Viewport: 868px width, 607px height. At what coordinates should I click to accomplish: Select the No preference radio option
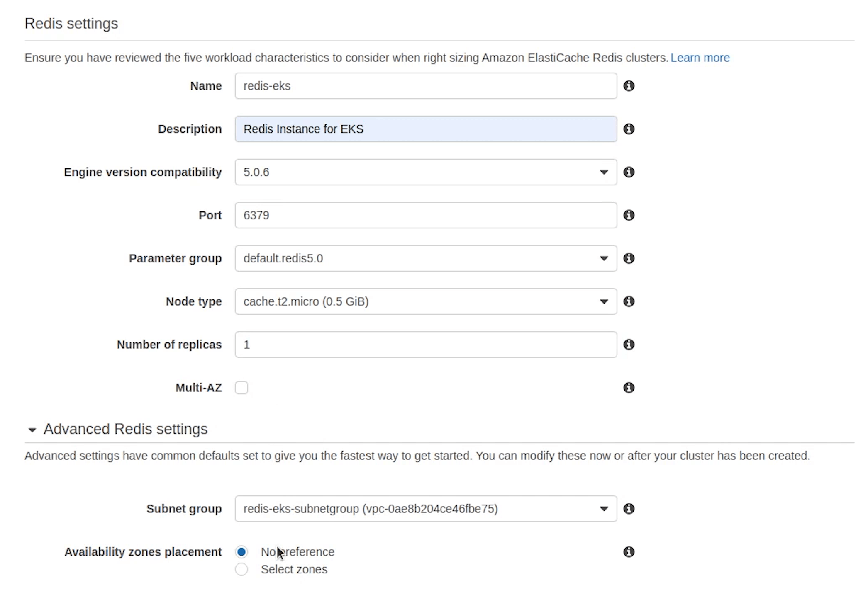click(x=241, y=552)
